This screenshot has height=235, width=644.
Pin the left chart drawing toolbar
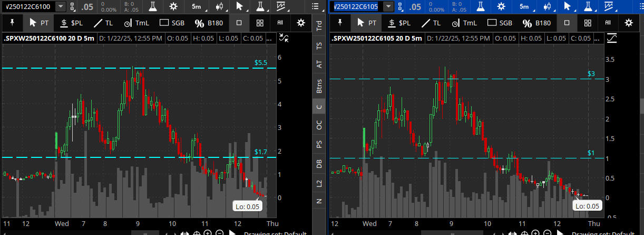tap(12, 23)
